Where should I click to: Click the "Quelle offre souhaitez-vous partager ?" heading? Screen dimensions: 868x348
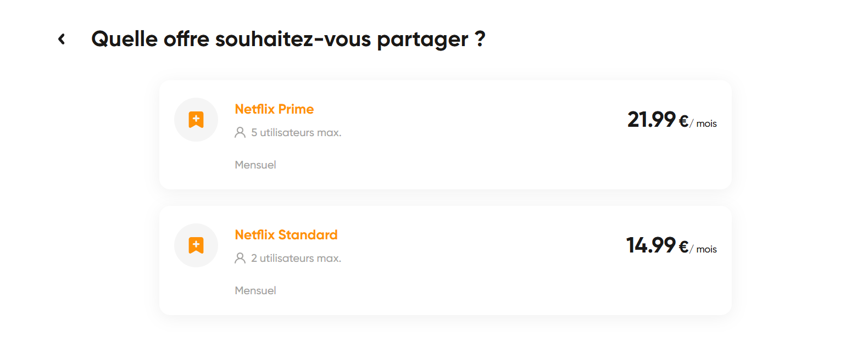pyautogui.click(x=288, y=39)
